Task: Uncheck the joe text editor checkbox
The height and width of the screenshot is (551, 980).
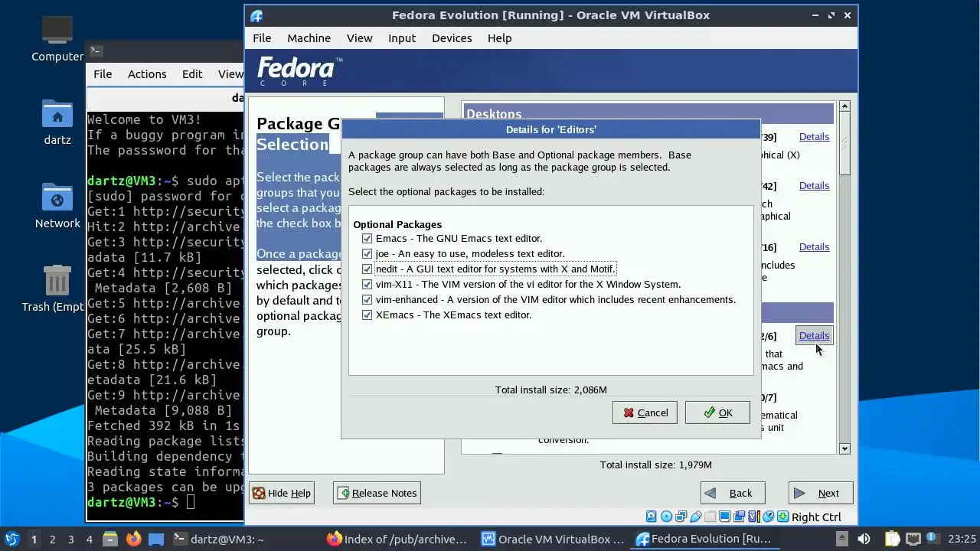Action: [x=367, y=253]
